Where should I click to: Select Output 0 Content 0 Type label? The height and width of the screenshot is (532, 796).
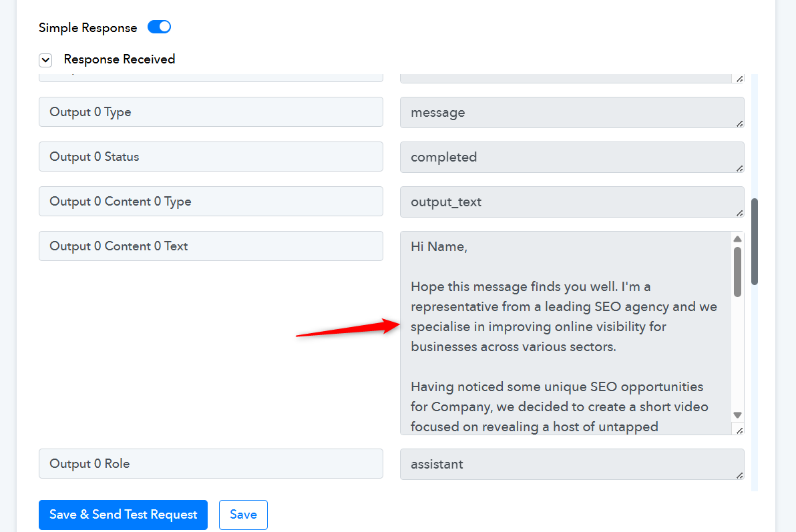(x=210, y=202)
